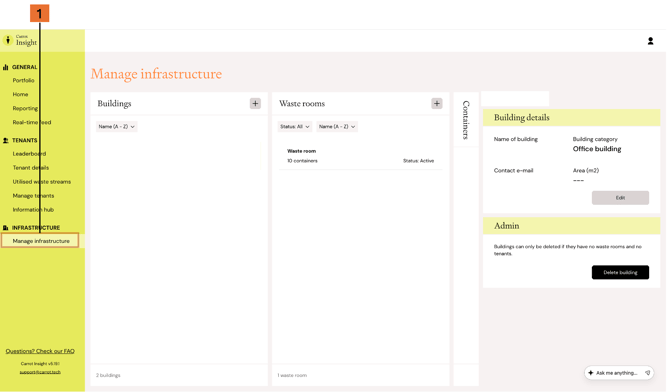Click the Tenants section people icon

[x=6, y=140]
